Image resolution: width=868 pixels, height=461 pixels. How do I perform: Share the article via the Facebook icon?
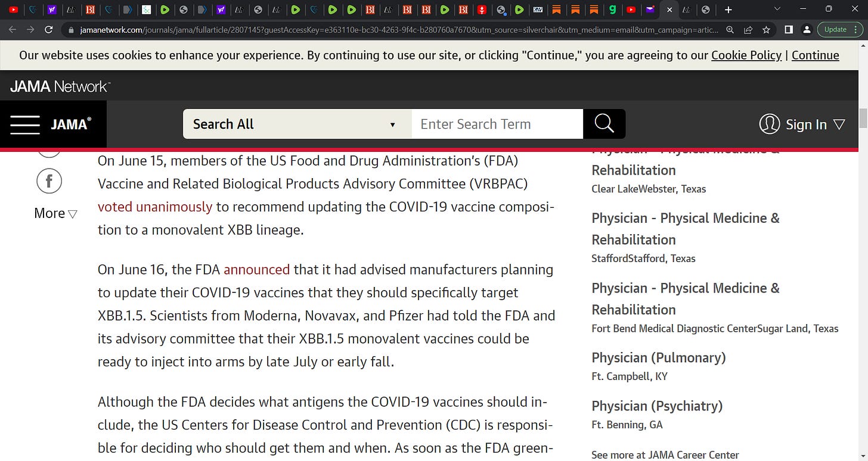point(49,181)
